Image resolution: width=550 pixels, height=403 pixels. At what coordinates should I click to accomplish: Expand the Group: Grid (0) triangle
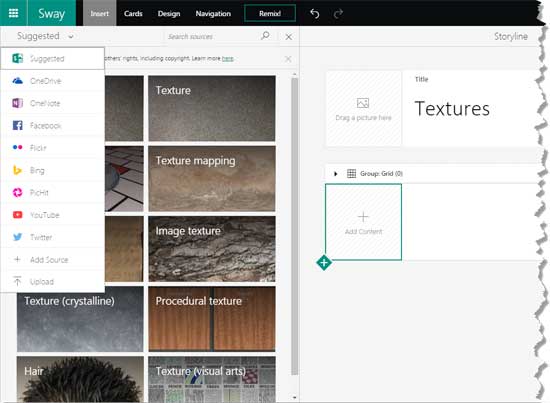pos(335,174)
